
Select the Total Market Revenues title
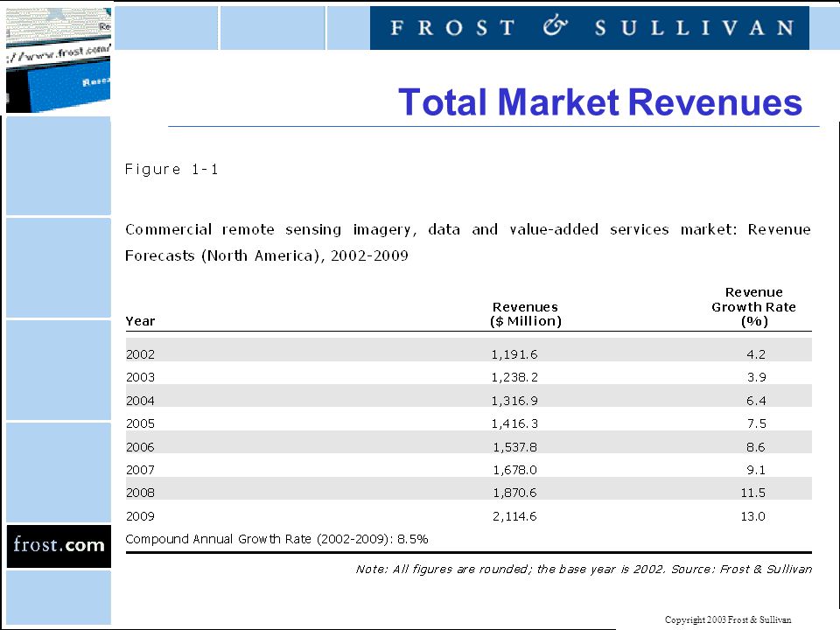coord(600,102)
